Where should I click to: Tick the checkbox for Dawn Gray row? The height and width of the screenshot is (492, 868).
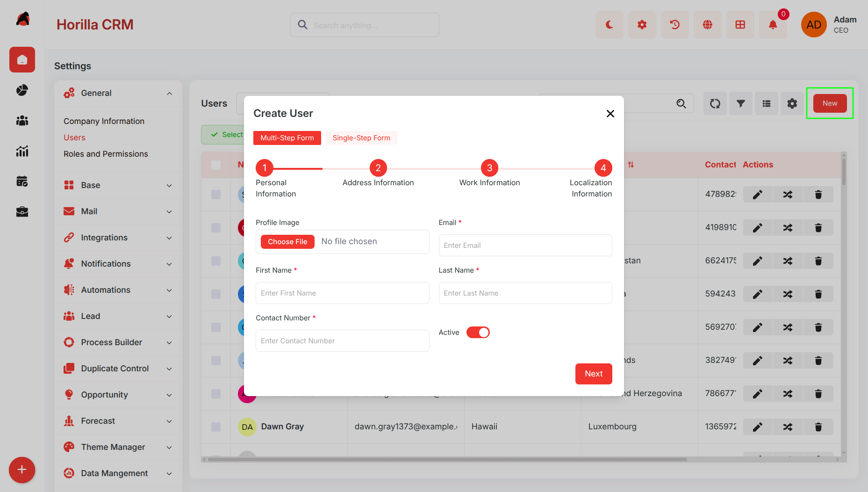(216, 427)
